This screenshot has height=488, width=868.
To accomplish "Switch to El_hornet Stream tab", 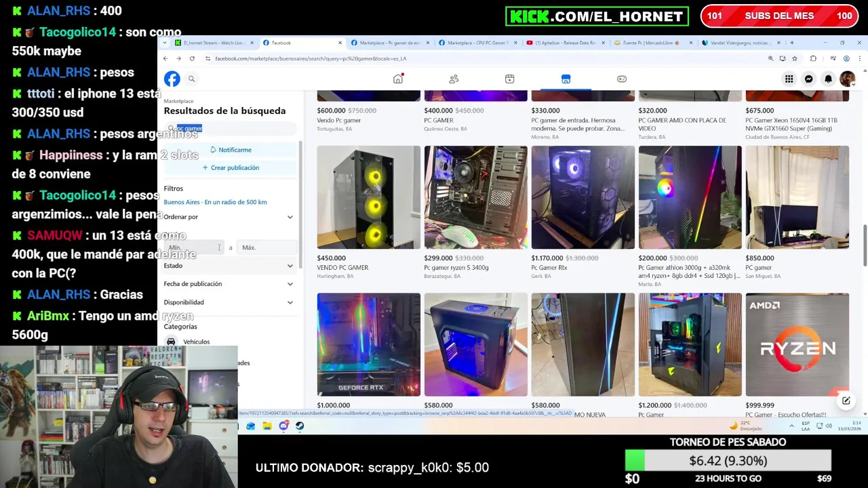I will point(214,43).
